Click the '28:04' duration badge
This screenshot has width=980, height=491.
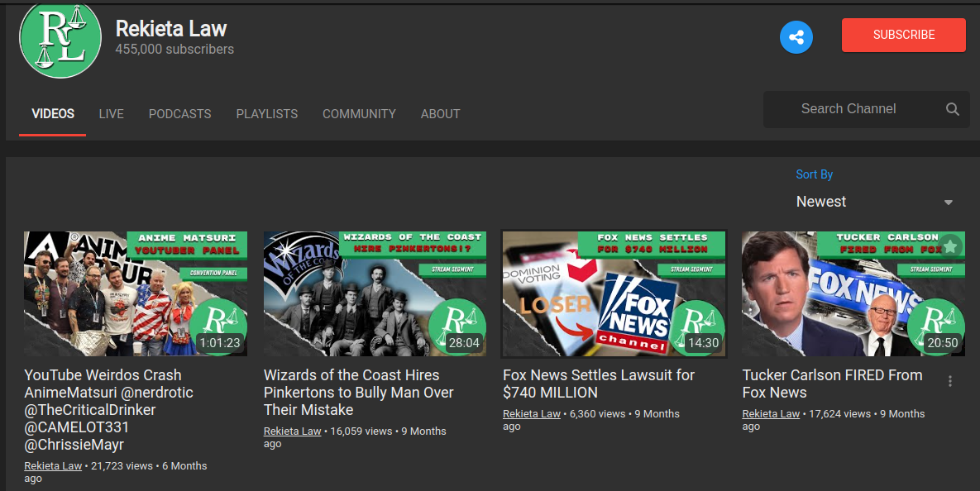[464, 342]
